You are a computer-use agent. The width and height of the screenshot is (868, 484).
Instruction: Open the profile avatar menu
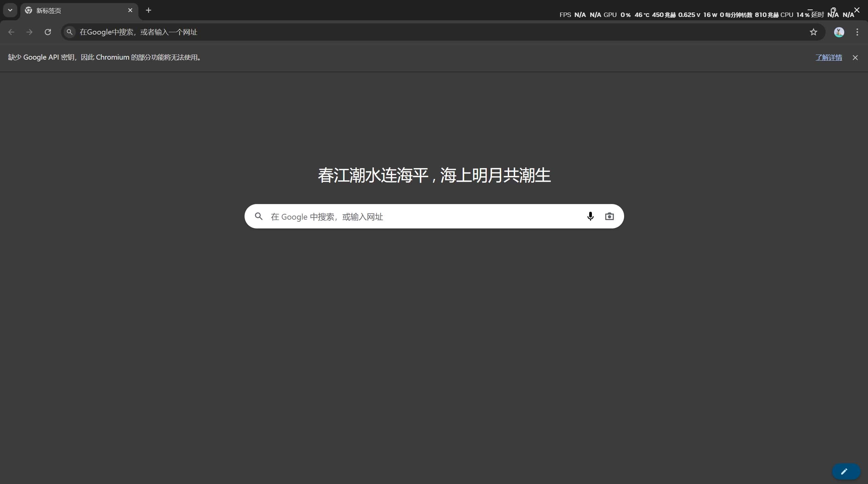(839, 32)
